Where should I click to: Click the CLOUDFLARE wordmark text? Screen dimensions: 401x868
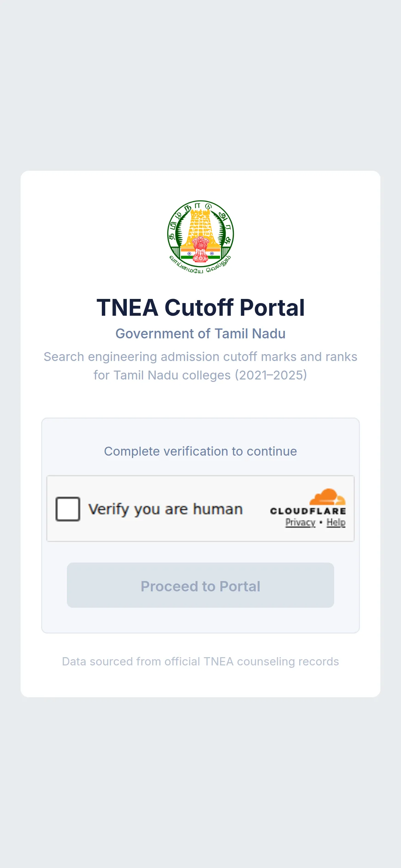(308, 511)
